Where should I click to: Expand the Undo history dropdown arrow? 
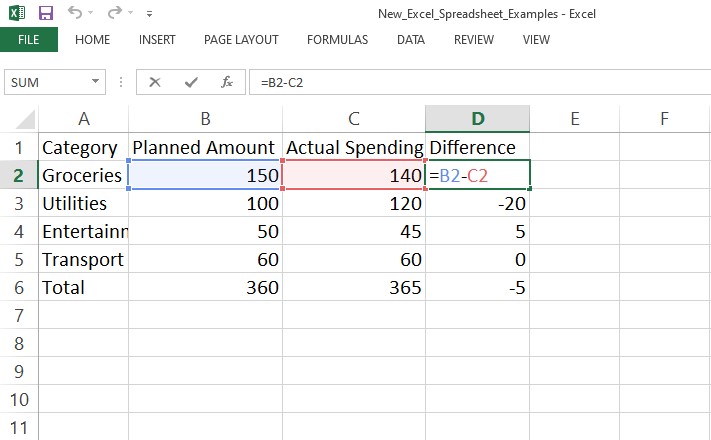pos(93,15)
